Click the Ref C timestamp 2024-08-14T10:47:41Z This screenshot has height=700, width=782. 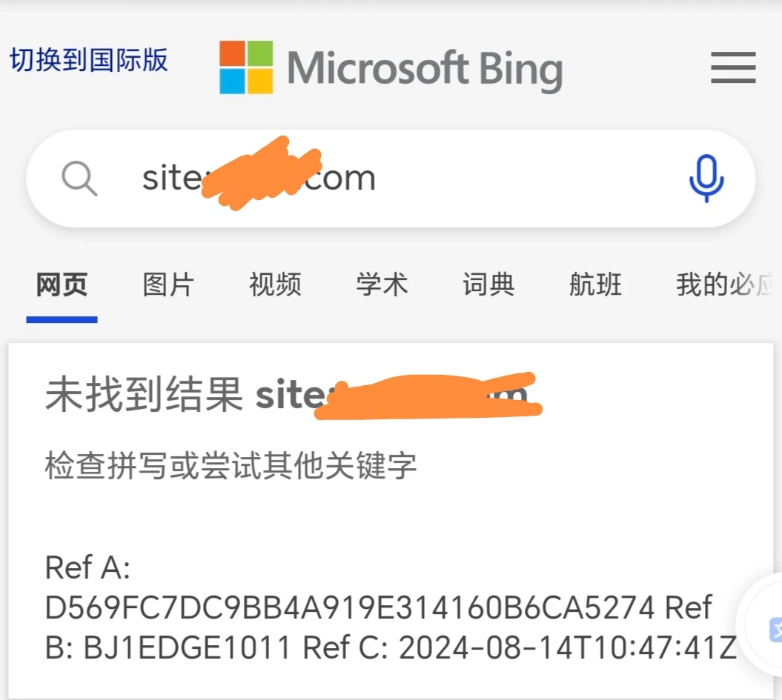pos(568,647)
